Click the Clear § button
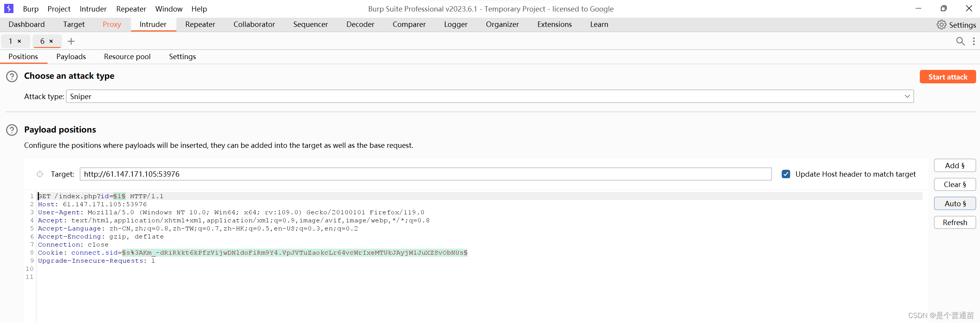Screen dimensions: 980x323 pyautogui.click(x=955, y=184)
